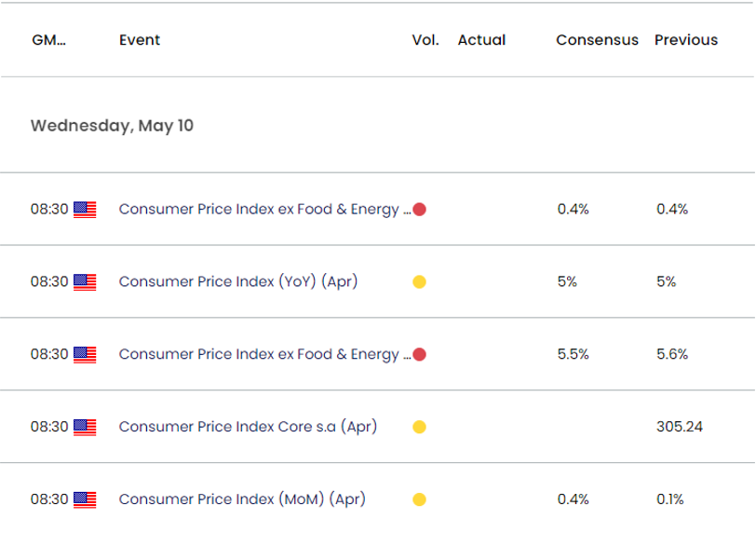The width and height of the screenshot is (756, 533).
Task: Click the US flag beside Consumer Price Index (MoM)
Action: [85, 499]
